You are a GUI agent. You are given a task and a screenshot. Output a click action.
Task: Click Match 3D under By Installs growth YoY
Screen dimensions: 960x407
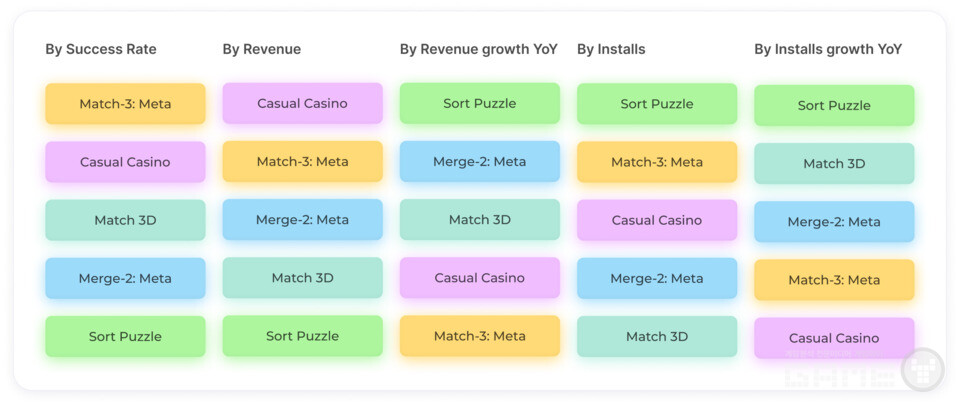[834, 164]
